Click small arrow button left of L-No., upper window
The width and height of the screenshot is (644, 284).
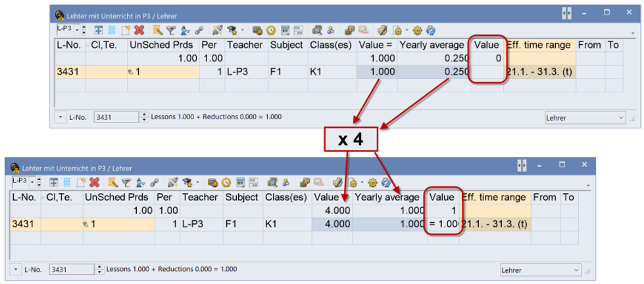pos(61,117)
